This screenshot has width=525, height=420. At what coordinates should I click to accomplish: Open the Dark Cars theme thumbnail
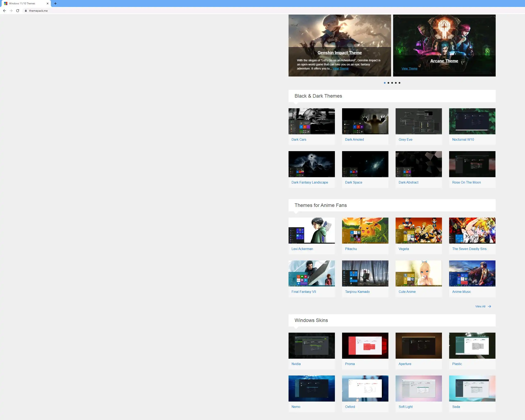312,121
